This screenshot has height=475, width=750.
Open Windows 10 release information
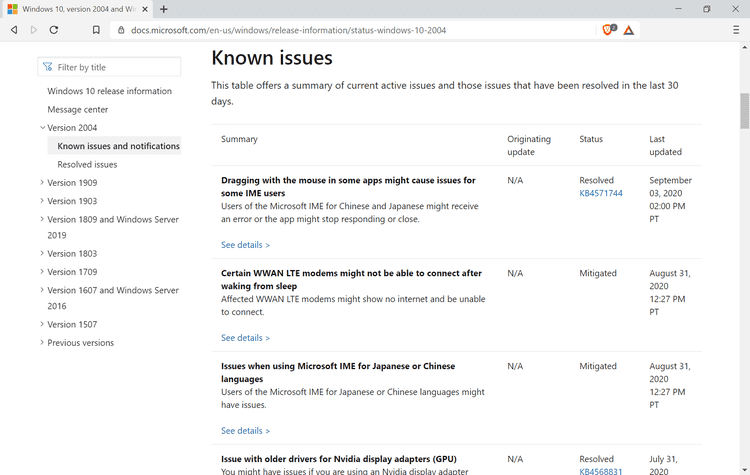pyautogui.click(x=109, y=91)
